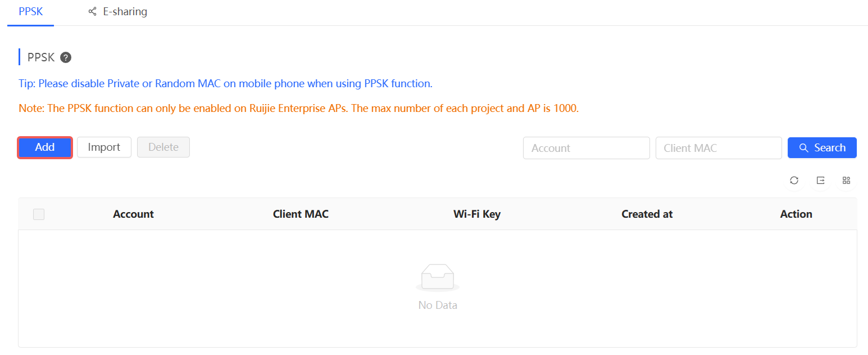Click the greyed-out Delete button
This screenshot has height=355, width=868.
click(163, 147)
